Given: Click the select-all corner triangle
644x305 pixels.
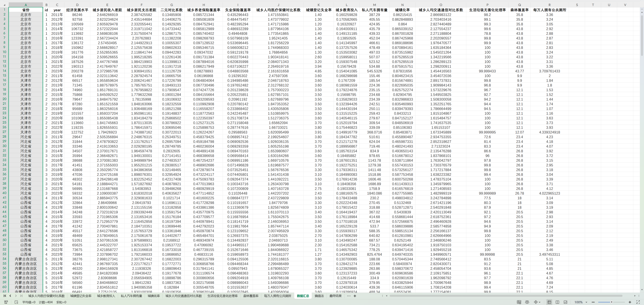Looking at the screenshot, I should (x=4, y=5).
